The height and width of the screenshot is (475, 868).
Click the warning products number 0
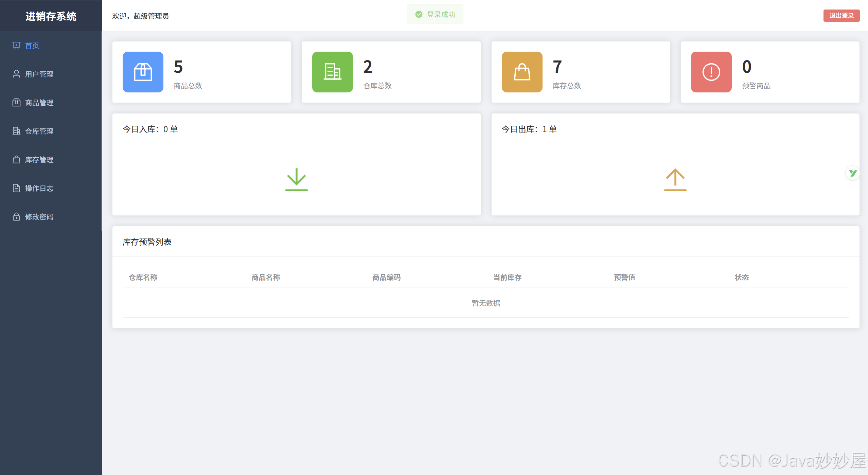pyautogui.click(x=747, y=67)
